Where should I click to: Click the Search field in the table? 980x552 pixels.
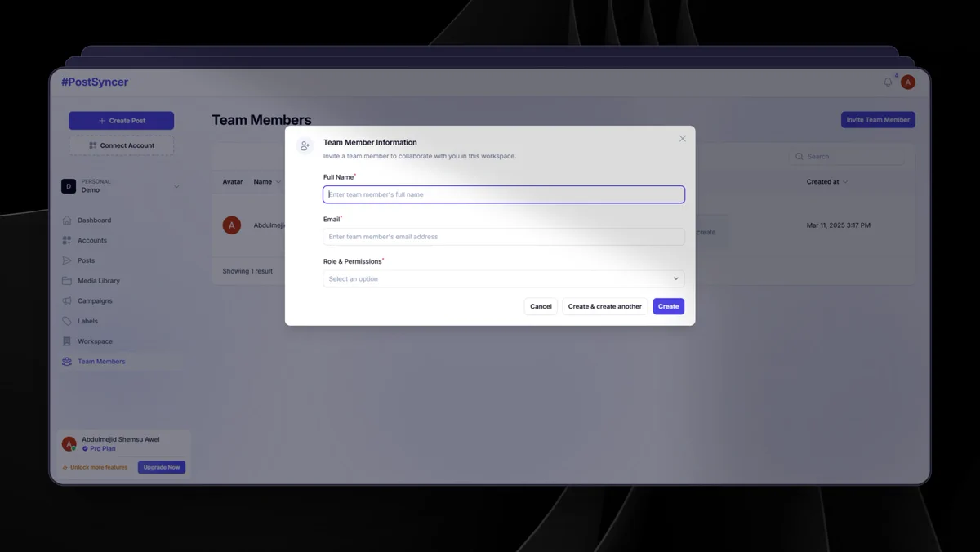[x=847, y=157]
